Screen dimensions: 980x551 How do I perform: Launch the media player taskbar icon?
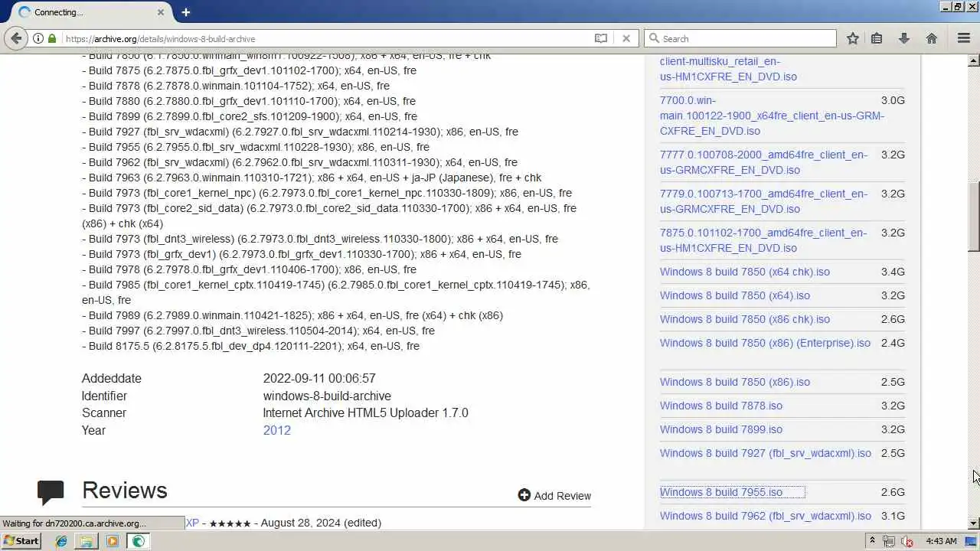click(x=113, y=541)
